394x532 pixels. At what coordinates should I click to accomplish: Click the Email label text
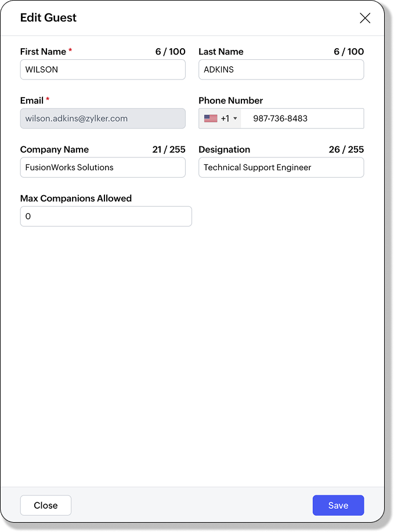pyautogui.click(x=31, y=100)
